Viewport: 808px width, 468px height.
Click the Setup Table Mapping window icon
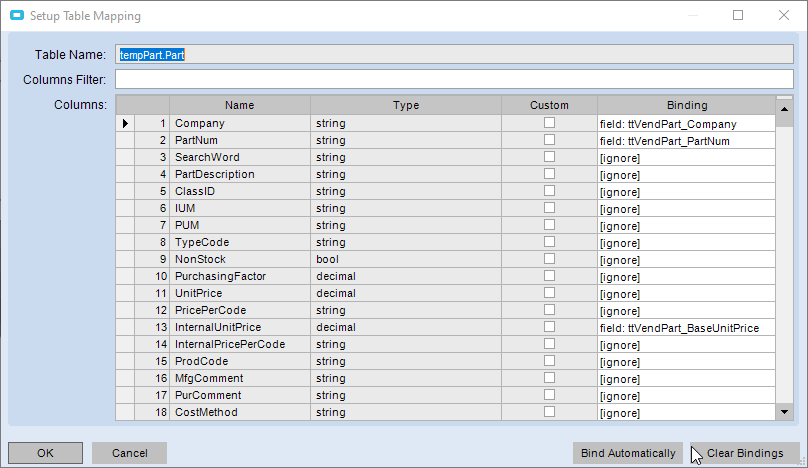[x=17, y=15]
